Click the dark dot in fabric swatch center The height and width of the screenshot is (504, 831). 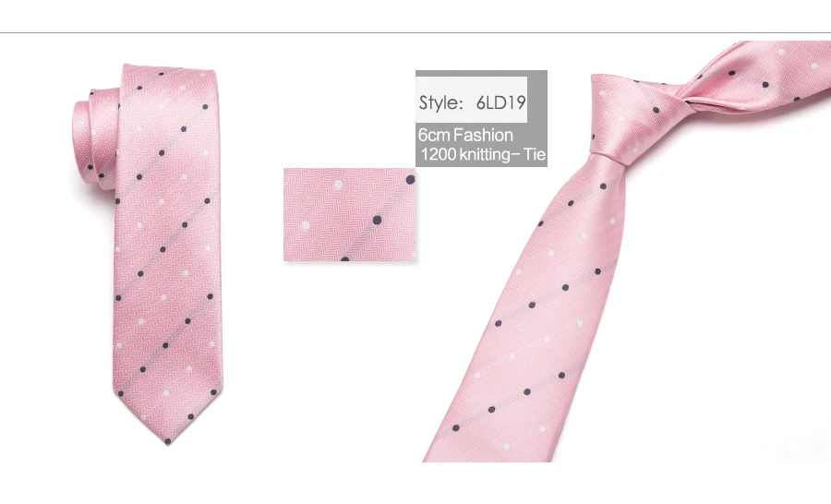377,220
